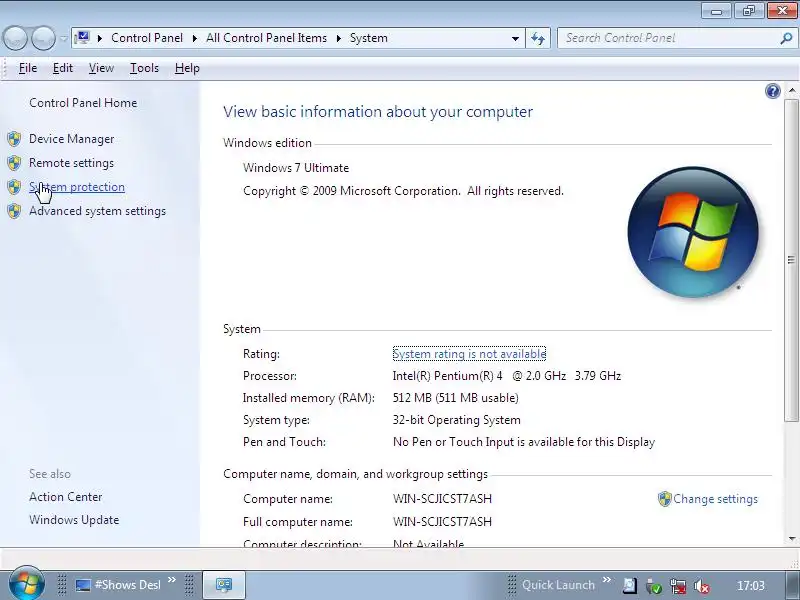Open System protection link
Image resolution: width=800 pixels, height=600 pixels.
click(77, 187)
